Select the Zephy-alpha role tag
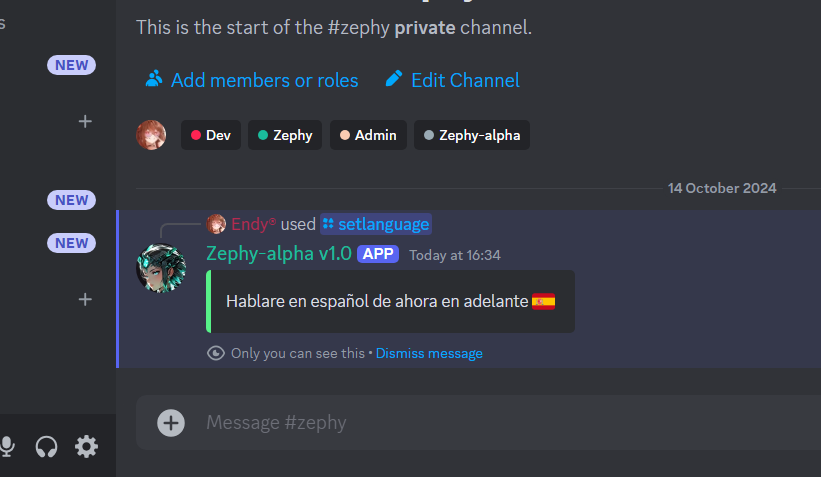 click(472, 135)
